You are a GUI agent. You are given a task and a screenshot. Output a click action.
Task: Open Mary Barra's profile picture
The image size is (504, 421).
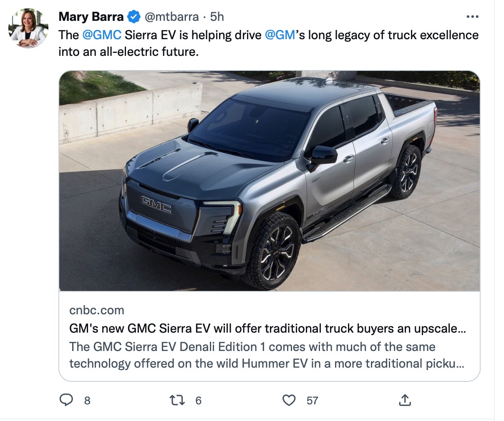click(x=28, y=28)
